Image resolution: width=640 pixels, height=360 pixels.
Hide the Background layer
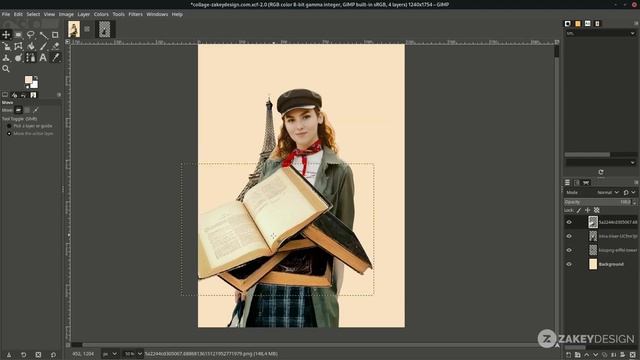[569, 264]
